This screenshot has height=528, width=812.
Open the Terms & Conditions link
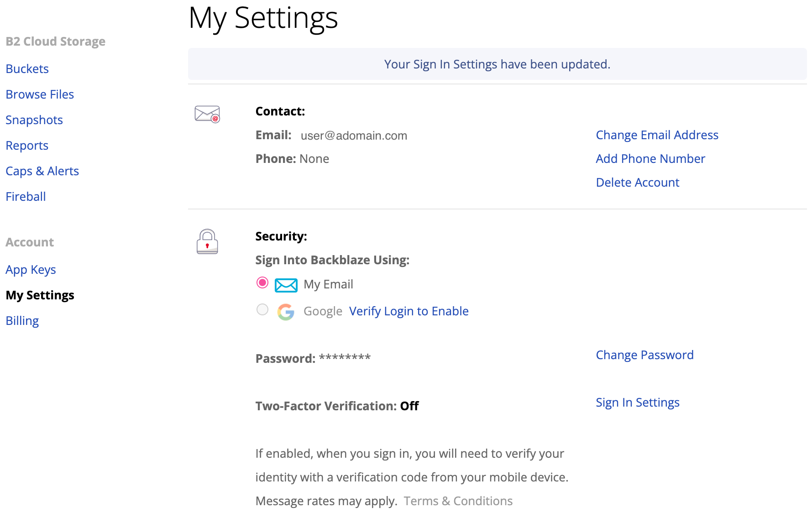[458, 501]
